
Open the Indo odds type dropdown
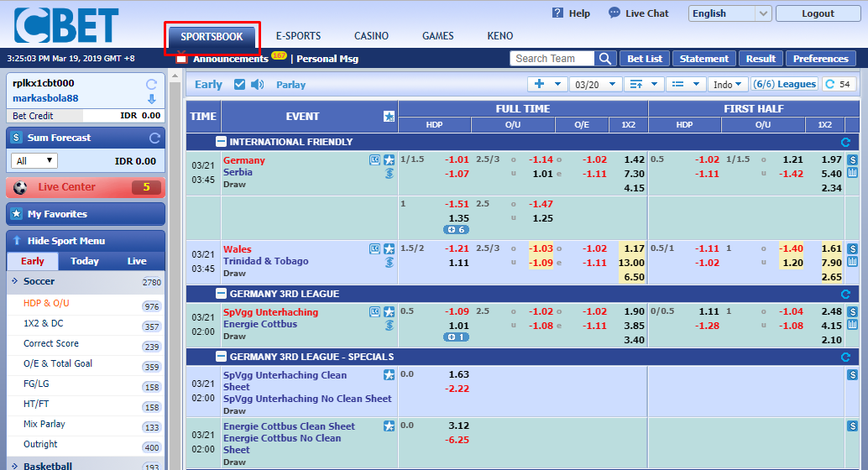click(x=728, y=84)
